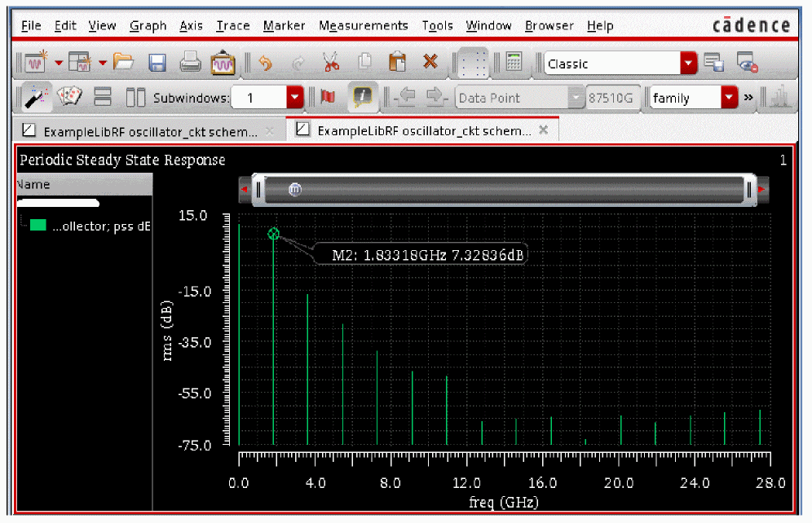This screenshot has width=812, height=523.
Task: Toggle the marker info balloon button
Action: (x=363, y=98)
